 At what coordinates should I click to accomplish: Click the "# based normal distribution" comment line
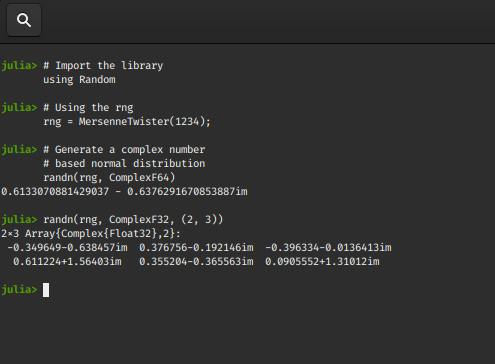124,164
